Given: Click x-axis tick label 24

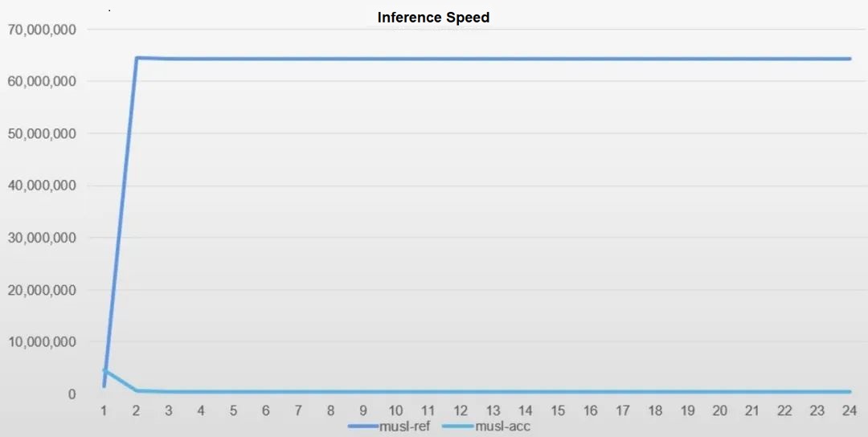Looking at the screenshot, I should point(850,410).
